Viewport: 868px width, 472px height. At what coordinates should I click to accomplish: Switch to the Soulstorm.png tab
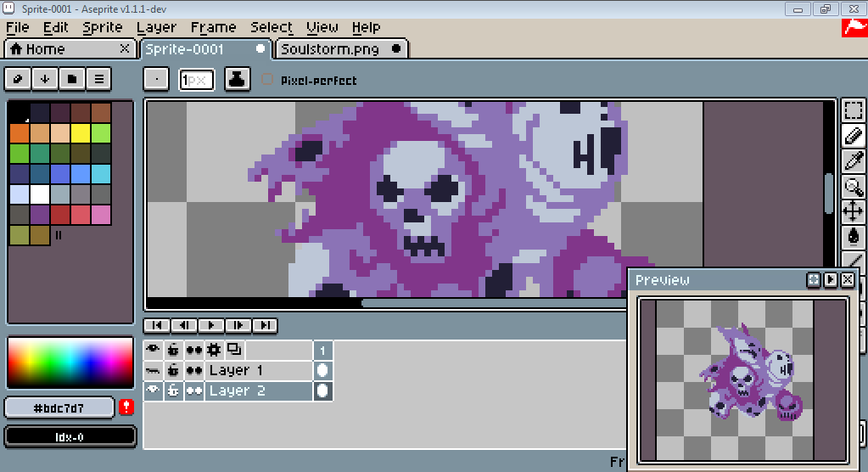[341, 48]
